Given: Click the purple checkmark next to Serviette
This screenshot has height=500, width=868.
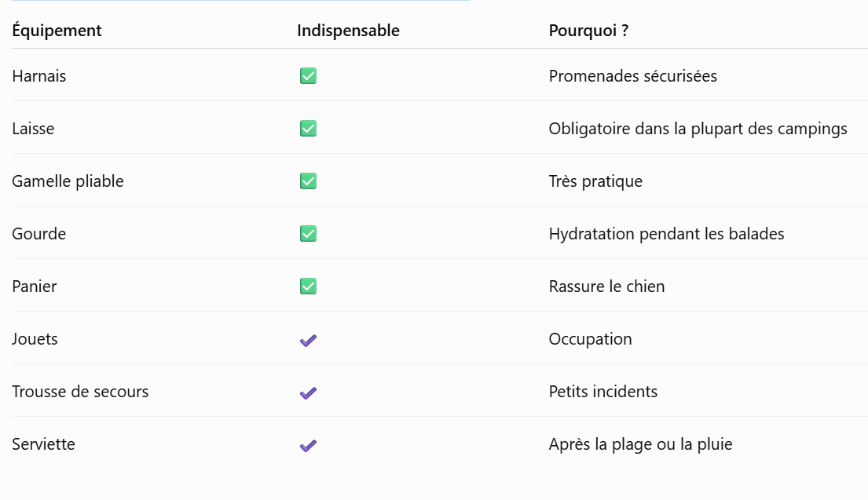Looking at the screenshot, I should point(309,445).
